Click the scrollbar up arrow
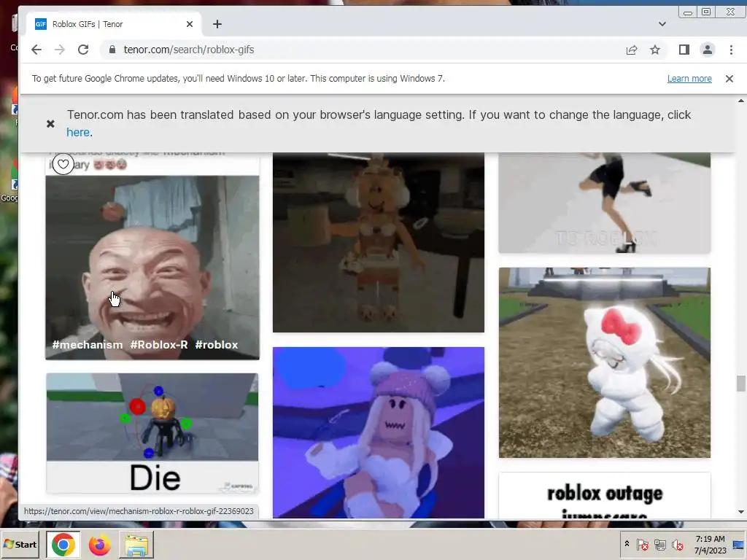Screen dimensions: 747x560 (x=741, y=101)
